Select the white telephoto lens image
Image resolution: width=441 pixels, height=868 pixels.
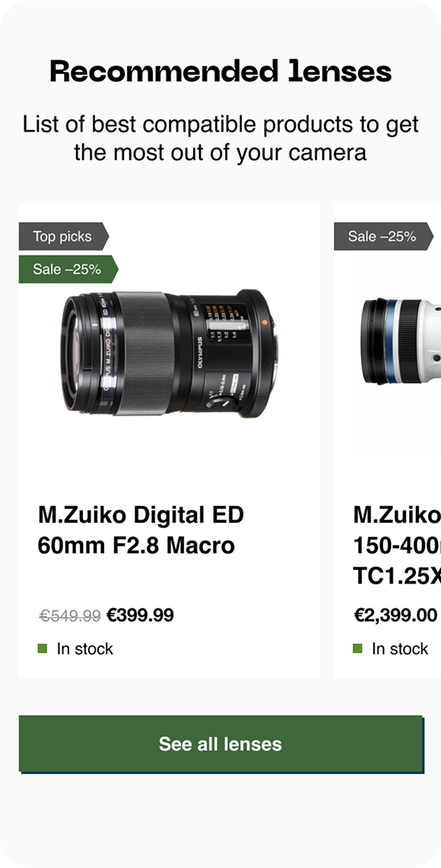point(401,342)
